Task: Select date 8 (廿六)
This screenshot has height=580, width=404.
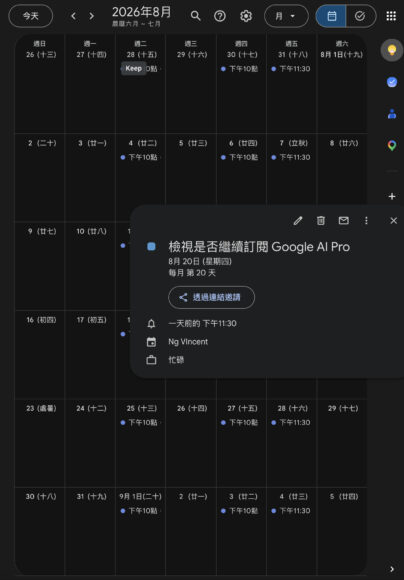Action: (x=344, y=143)
